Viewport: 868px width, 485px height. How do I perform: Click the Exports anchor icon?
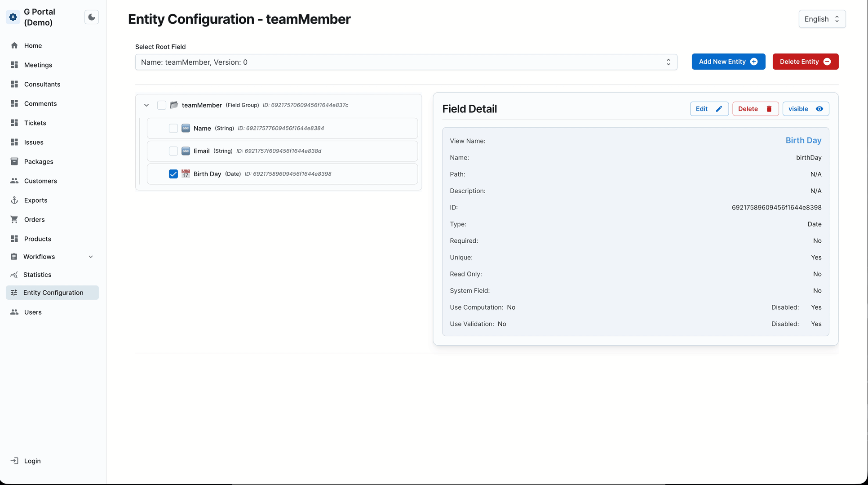click(14, 200)
